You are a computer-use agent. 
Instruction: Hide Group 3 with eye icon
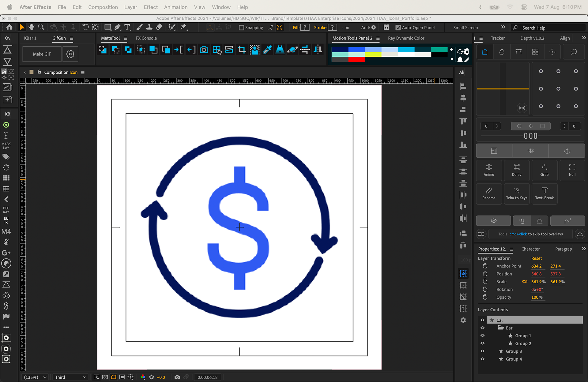click(483, 351)
